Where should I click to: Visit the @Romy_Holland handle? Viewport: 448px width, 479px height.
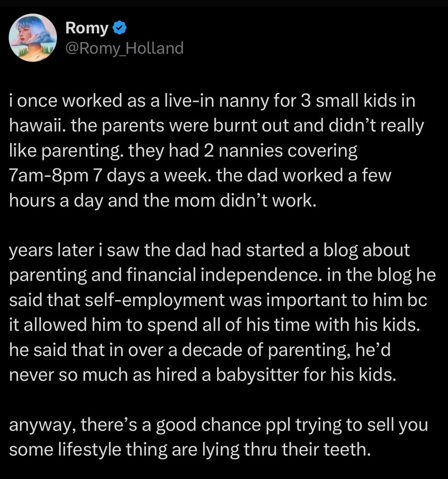(125, 48)
